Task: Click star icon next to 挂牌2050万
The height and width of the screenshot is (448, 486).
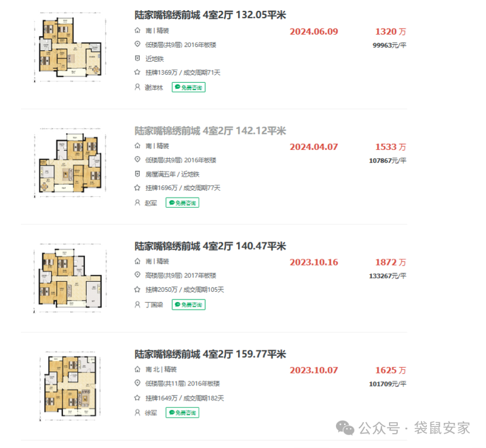Action: (x=138, y=290)
